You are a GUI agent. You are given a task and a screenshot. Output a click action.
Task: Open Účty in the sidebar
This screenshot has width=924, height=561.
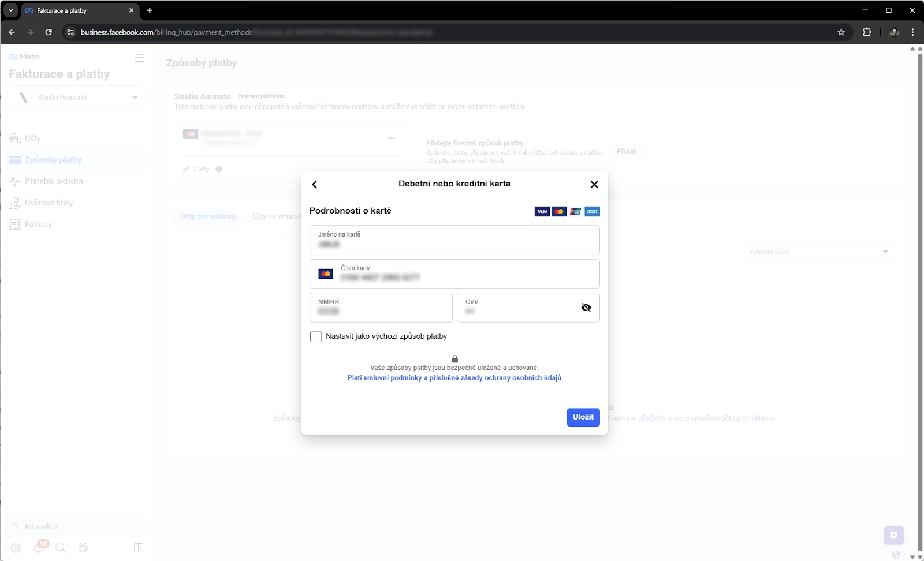click(x=76, y=139)
